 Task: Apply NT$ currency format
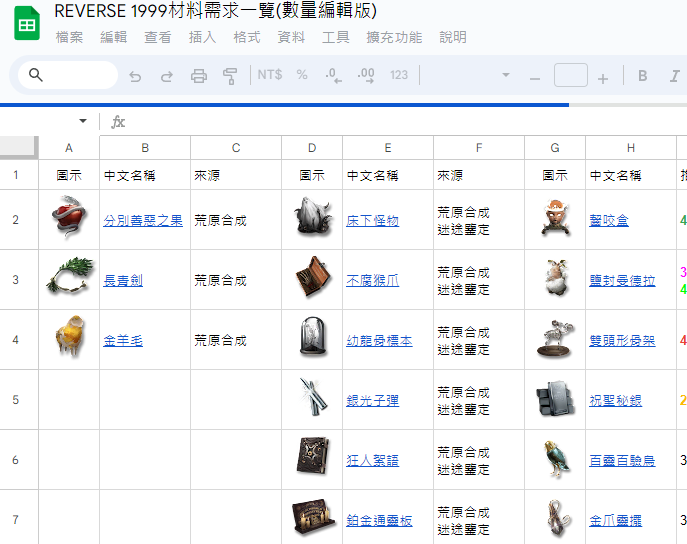pos(270,75)
